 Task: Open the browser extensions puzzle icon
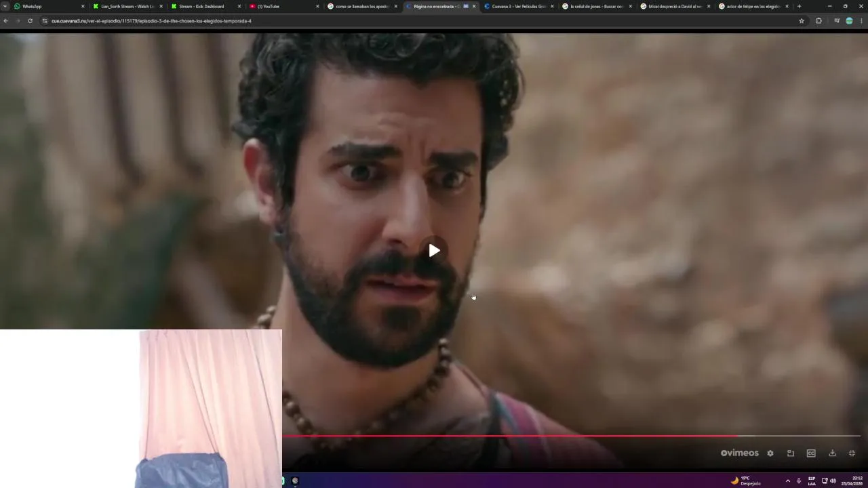(x=818, y=21)
